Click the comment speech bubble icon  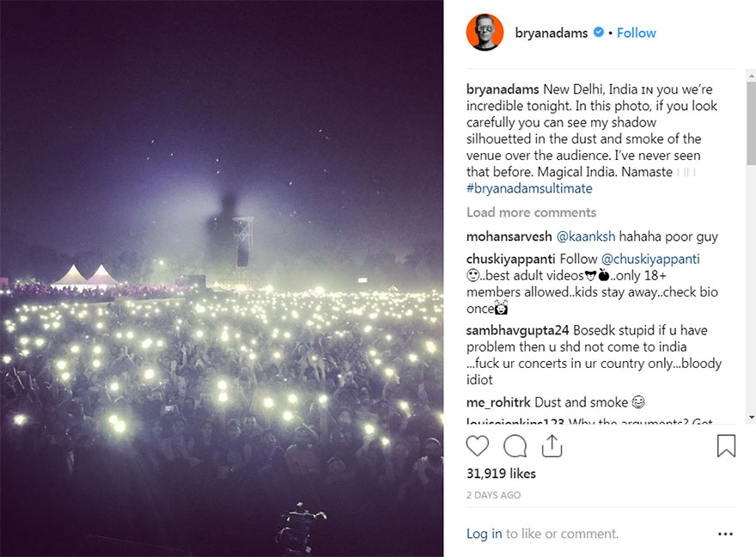point(515,446)
